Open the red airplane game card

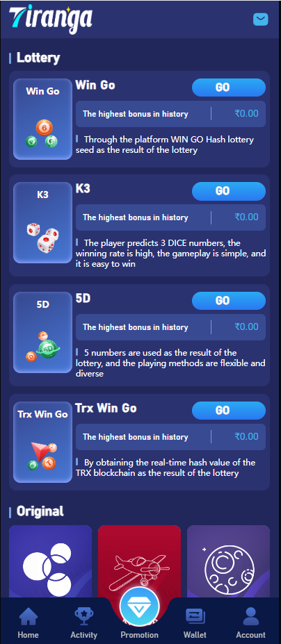click(x=140, y=561)
